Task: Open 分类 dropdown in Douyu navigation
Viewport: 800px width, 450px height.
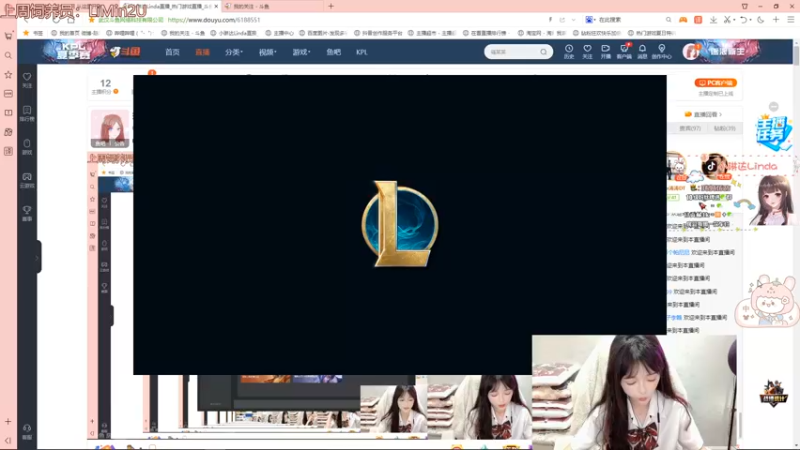Action: [x=234, y=52]
